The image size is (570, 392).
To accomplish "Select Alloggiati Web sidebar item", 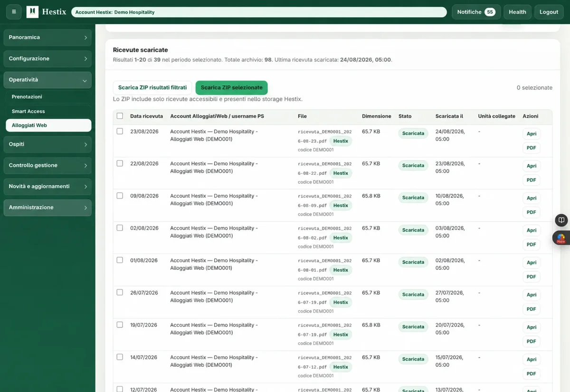I will coord(48,125).
